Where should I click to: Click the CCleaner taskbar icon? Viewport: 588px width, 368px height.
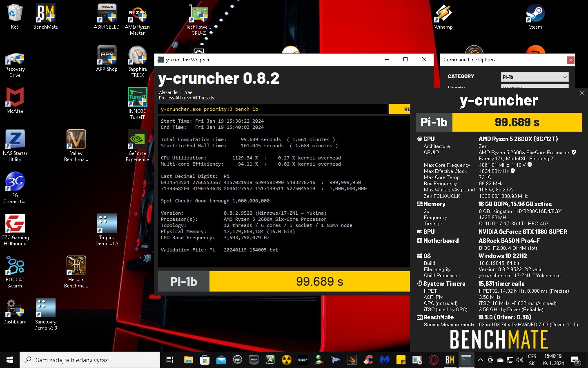point(368,360)
